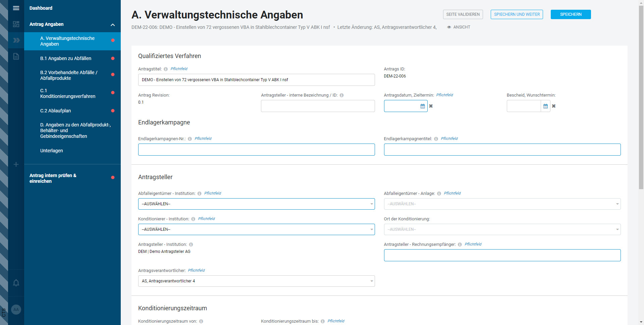Open notifications via the bell icon
This screenshot has width=644, height=325.
point(16,283)
